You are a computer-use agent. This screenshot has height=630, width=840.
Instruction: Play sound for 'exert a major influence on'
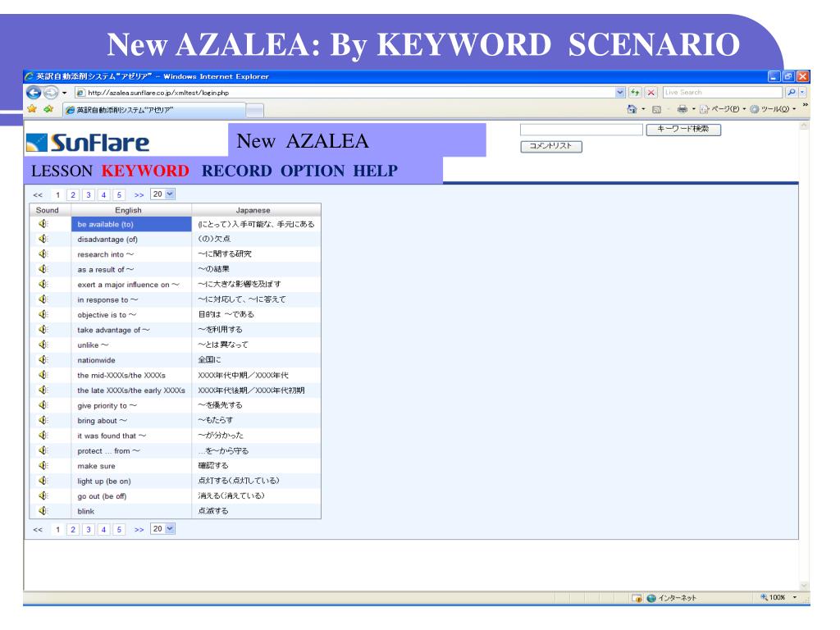pos(43,284)
